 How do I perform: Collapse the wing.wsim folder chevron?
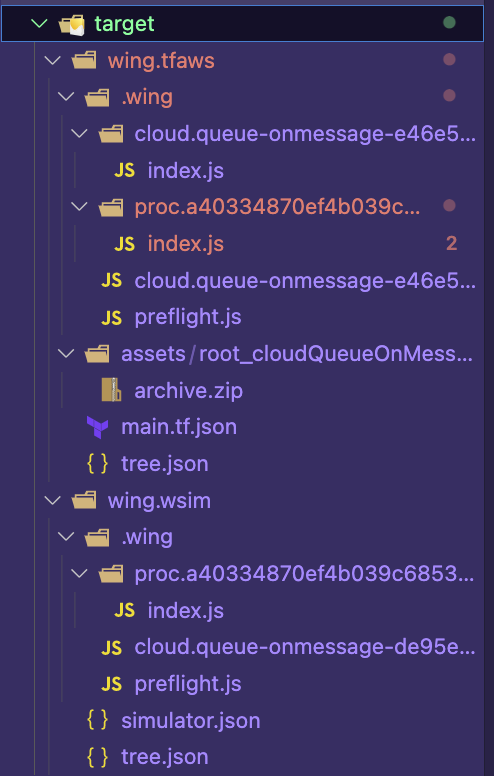pyautogui.click(x=52, y=500)
